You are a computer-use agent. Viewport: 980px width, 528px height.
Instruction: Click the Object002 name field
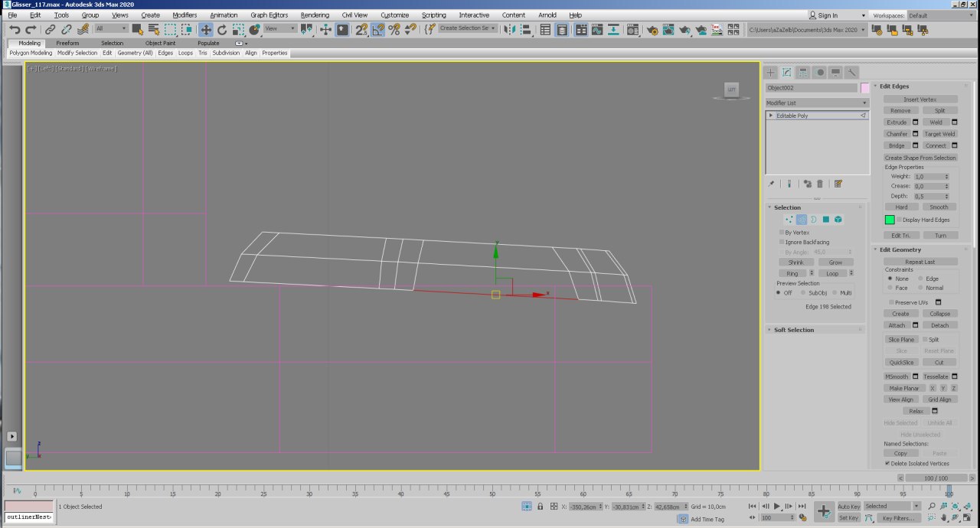[x=812, y=88]
